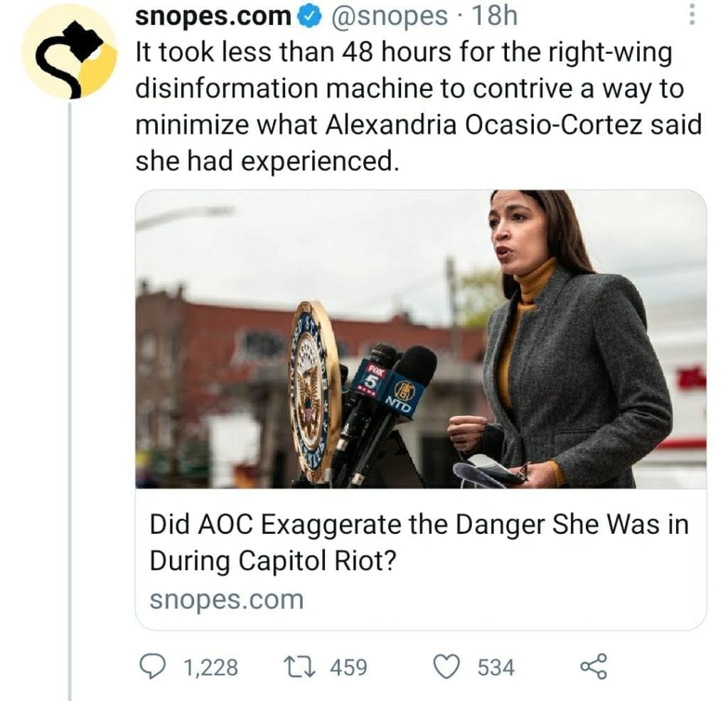Open the snopes.com display name
The width and height of the screenshot is (728, 701).
coord(213,16)
